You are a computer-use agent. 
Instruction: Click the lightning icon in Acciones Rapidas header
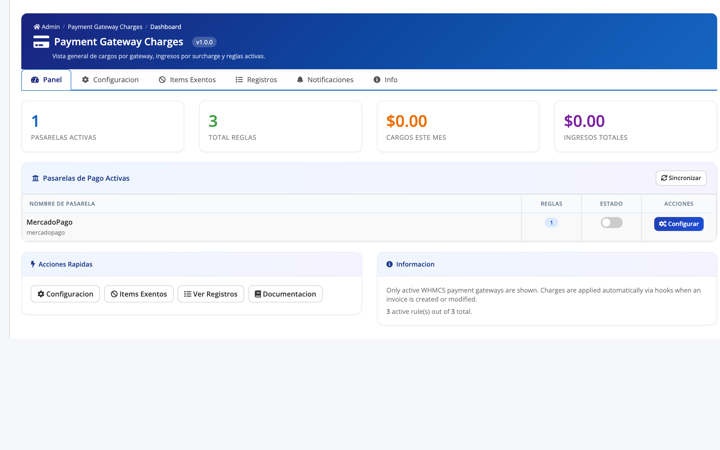pyautogui.click(x=33, y=264)
